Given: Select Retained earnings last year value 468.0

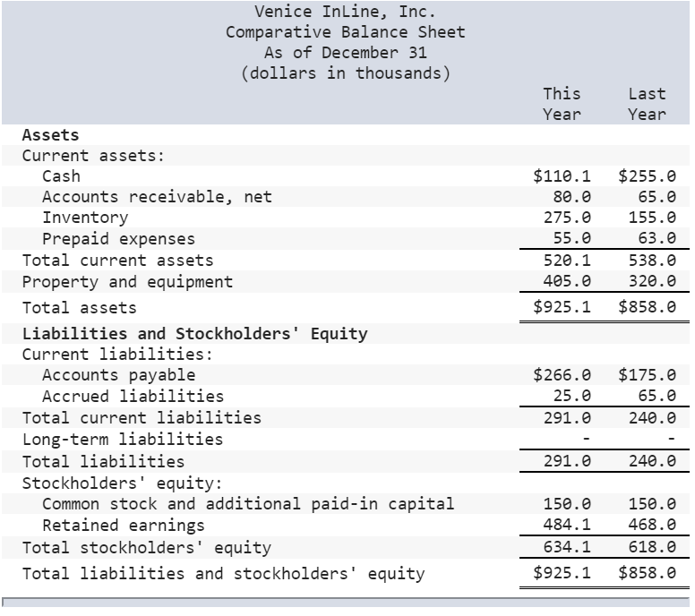Looking at the screenshot, I should 652,525.
